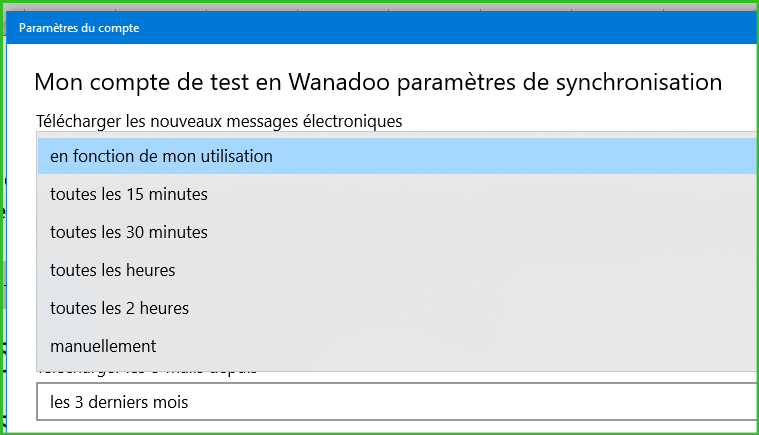Choose "toutes les 15 minutes" option
759x435 pixels.
129,194
